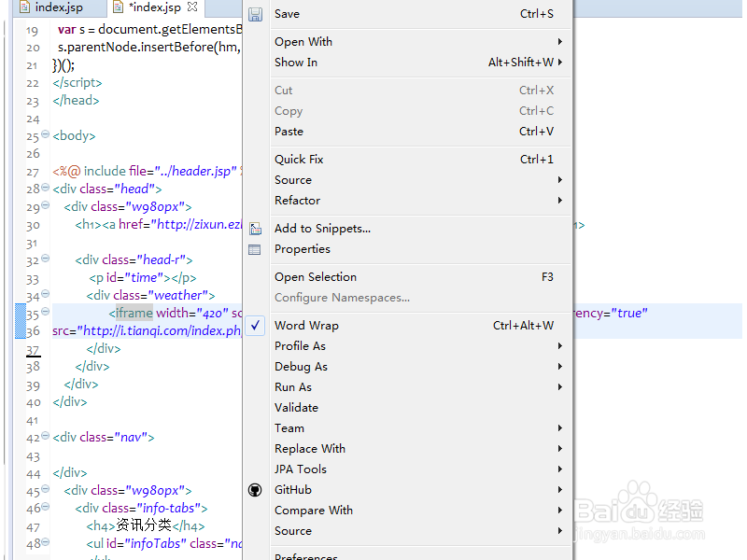Viewport: 747px width, 560px height.
Task: Click the Save floppy disk icon
Action: 255,14
